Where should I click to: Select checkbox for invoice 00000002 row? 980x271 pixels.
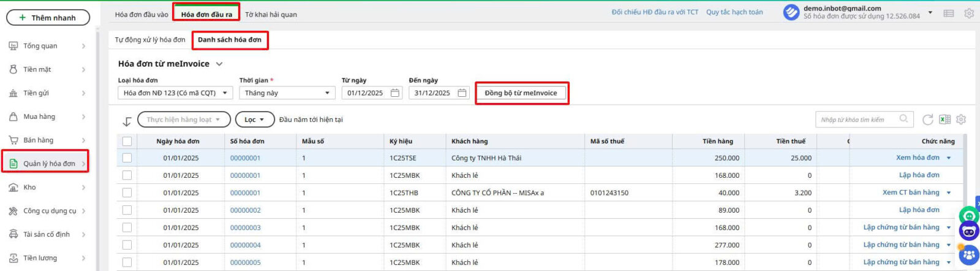pyautogui.click(x=127, y=210)
